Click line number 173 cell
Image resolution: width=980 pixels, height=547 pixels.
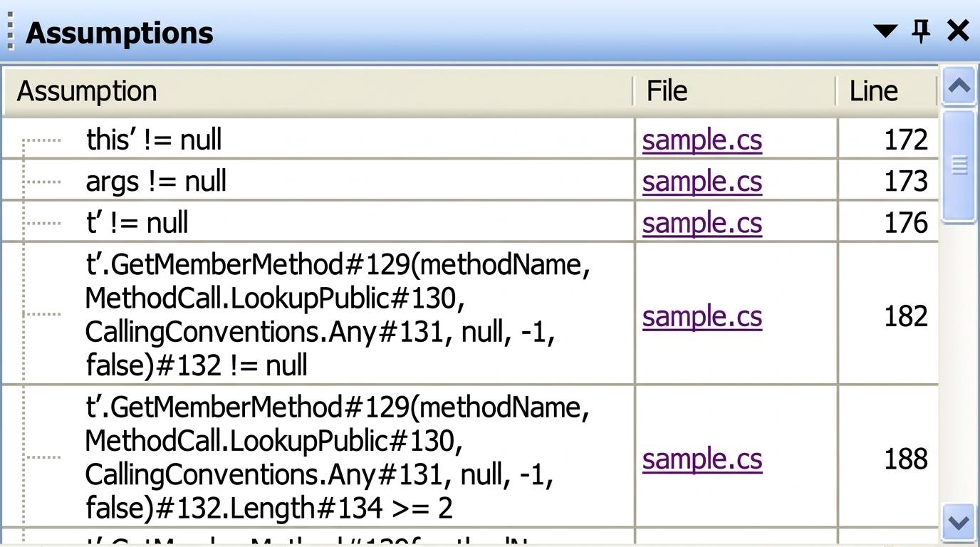coord(887,180)
